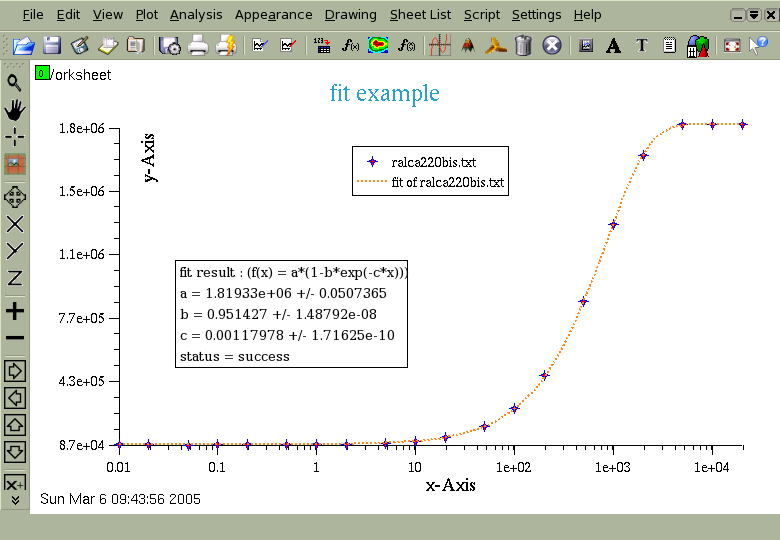Select the Y axis tool
780x540 pixels.
click(x=14, y=251)
